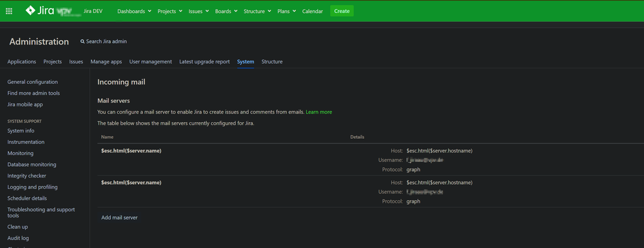Open the Structure admin tab
The image size is (644, 248).
pyautogui.click(x=272, y=62)
